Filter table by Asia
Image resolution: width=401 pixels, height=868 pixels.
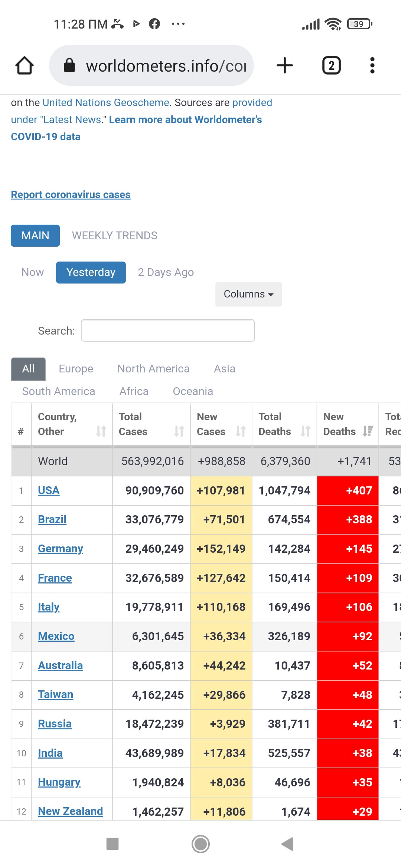(225, 369)
